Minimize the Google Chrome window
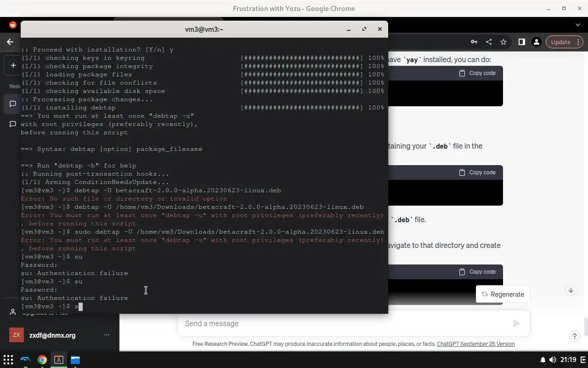This screenshot has height=368, width=588. [x=548, y=8]
